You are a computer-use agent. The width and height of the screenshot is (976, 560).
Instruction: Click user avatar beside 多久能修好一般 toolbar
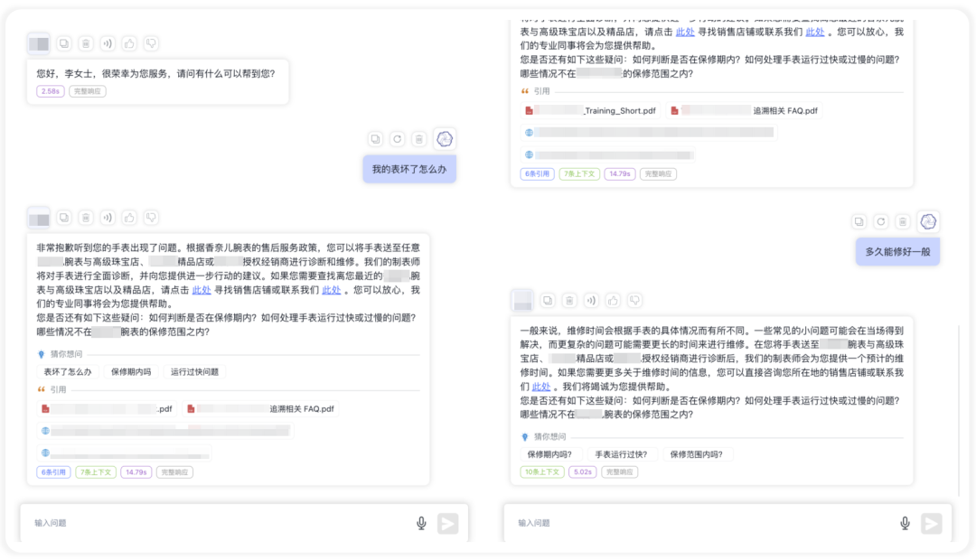click(x=928, y=222)
